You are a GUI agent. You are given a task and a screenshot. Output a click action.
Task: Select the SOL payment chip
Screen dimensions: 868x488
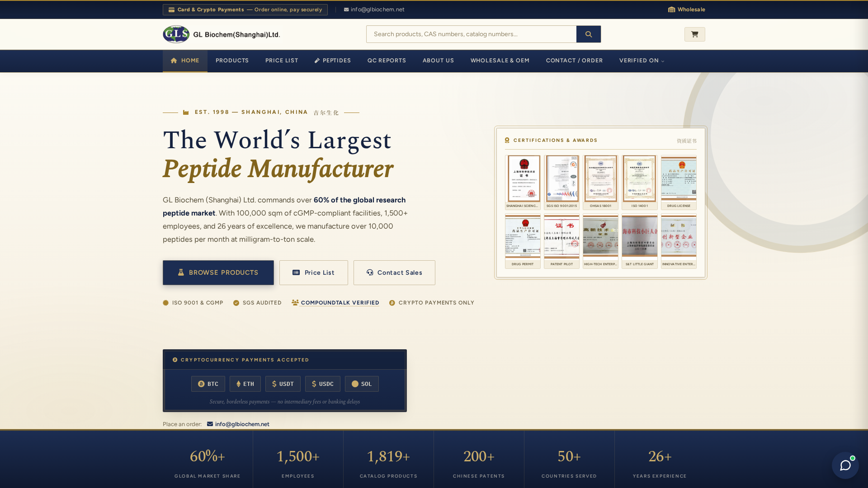(x=362, y=384)
